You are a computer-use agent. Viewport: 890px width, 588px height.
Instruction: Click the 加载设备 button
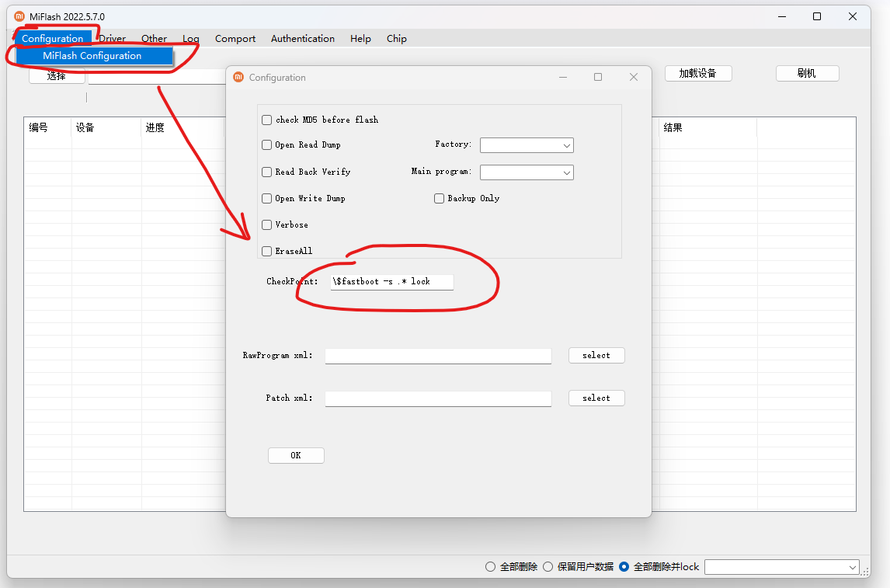(x=698, y=73)
